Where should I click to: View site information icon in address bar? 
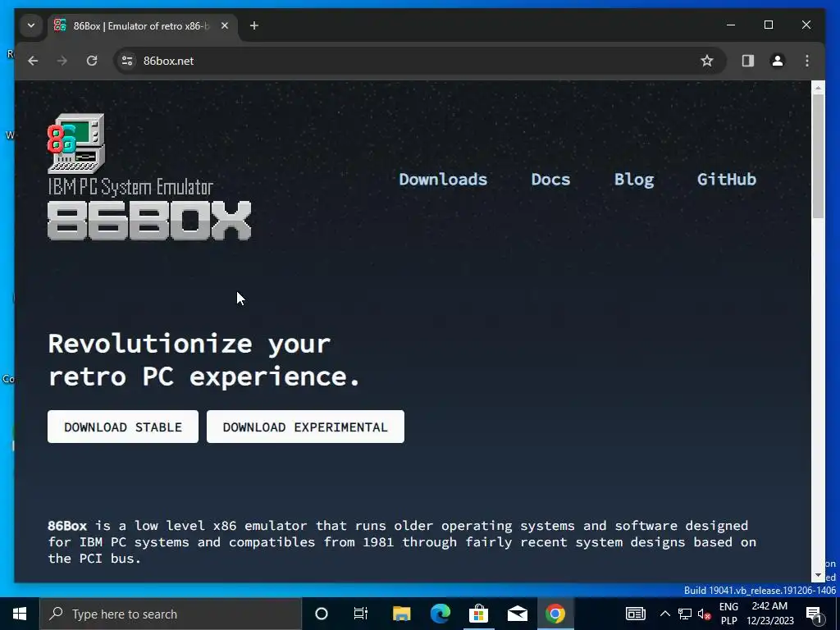point(127,61)
